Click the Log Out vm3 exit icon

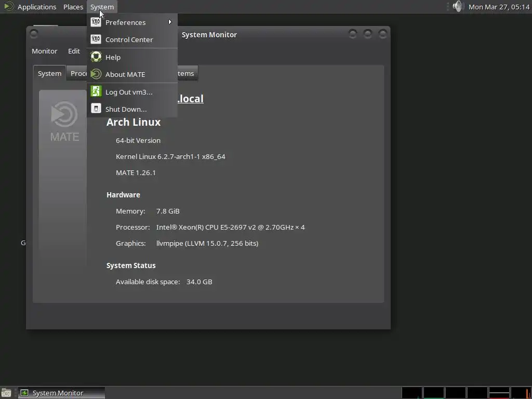[x=96, y=91]
